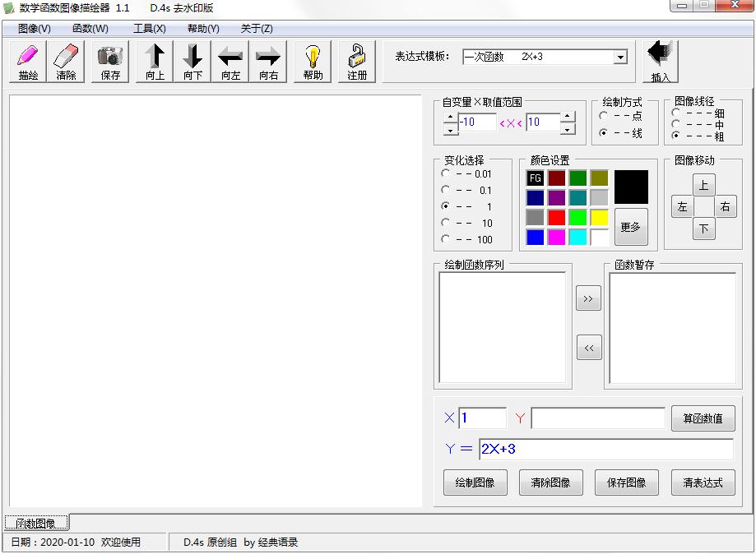Viewport: 756px width, 554px height.
Task: Select the 点 plotting mode radio
Action: (x=602, y=116)
